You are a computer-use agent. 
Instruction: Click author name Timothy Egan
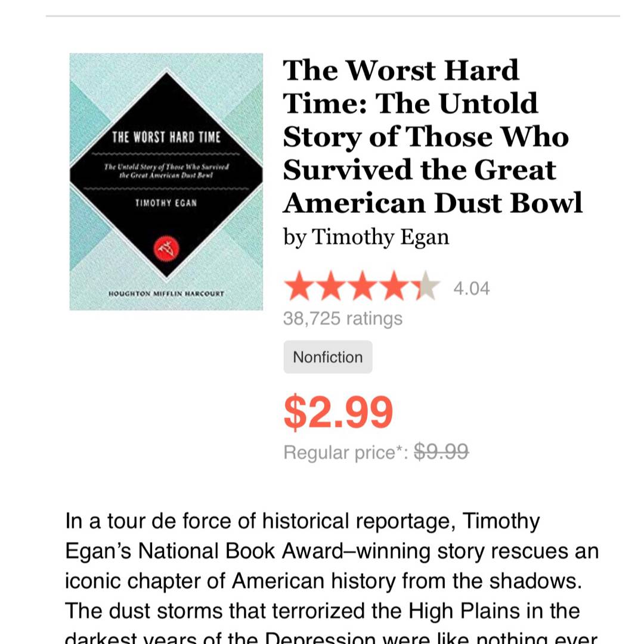point(380,237)
